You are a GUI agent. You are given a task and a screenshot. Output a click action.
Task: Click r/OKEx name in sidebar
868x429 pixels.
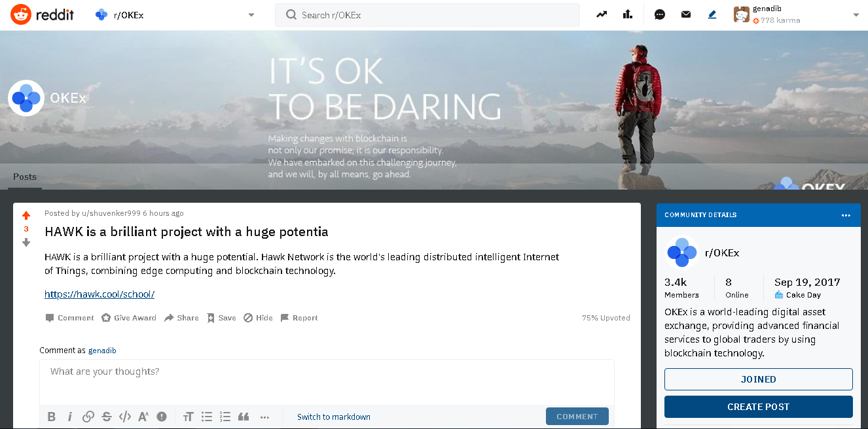722,252
